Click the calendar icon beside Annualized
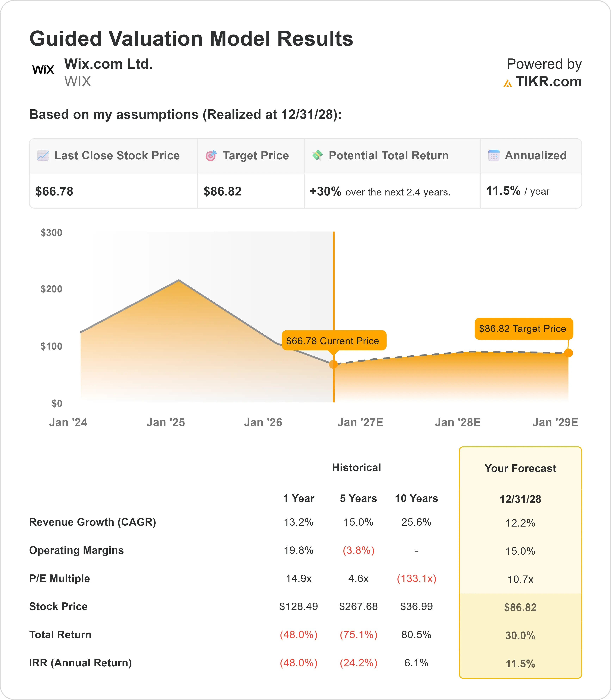The image size is (611, 700). pyautogui.click(x=494, y=155)
